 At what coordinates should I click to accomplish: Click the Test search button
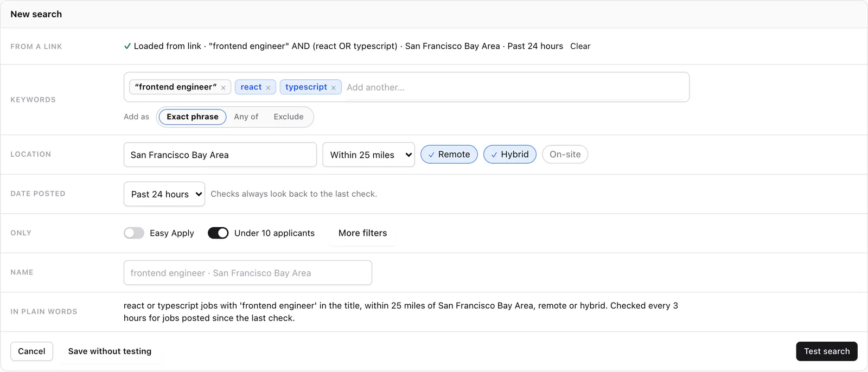click(x=827, y=351)
